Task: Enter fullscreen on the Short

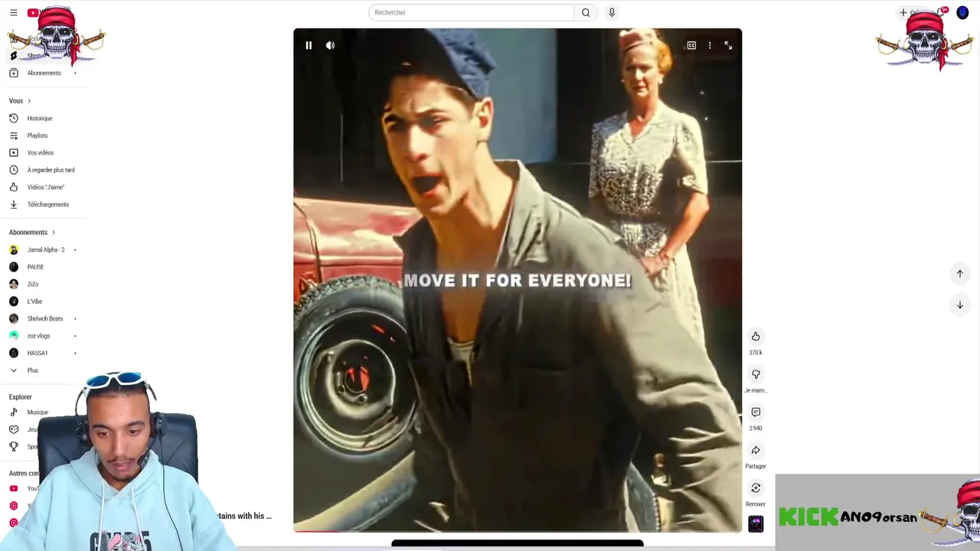Action: coord(728,45)
